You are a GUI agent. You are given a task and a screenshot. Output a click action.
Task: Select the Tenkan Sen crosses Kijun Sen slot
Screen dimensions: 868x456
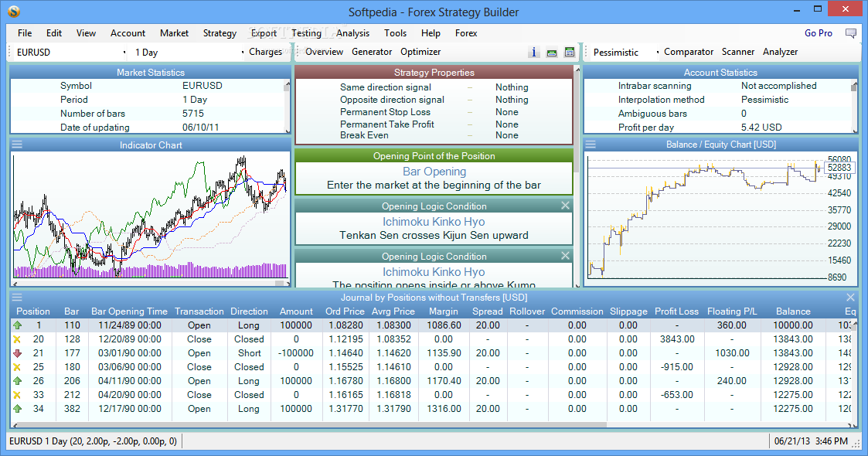(x=434, y=223)
